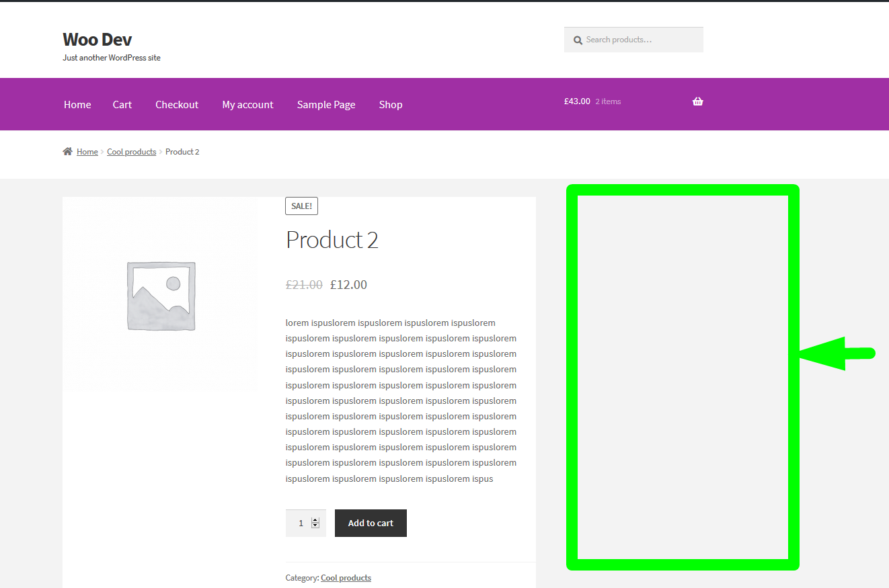Click the breadcrumb home icon
The width and height of the screenshot is (889, 588).
pyautogui.click(x=67, y=152)
